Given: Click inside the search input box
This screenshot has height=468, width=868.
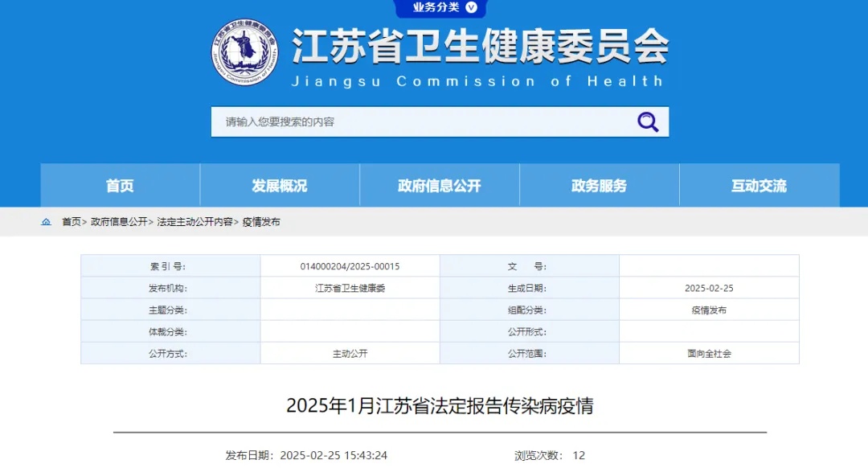Looking at the screenshot, I should (x=402, y=121).
